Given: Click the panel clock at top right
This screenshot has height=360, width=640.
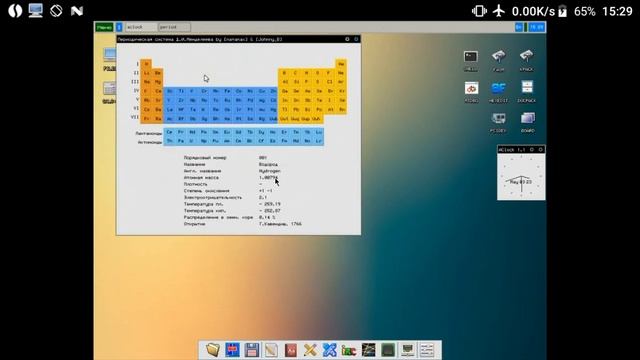Looking at the screenshot, I should tap(536, 27).
